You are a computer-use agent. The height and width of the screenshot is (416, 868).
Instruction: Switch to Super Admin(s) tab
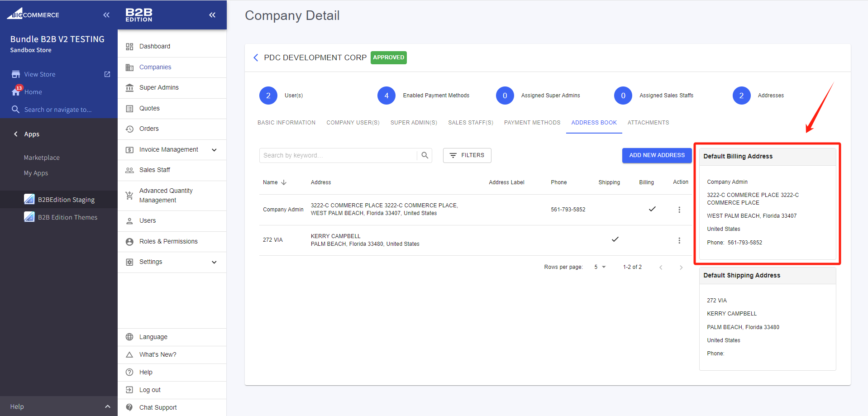[x=414, y=123]
